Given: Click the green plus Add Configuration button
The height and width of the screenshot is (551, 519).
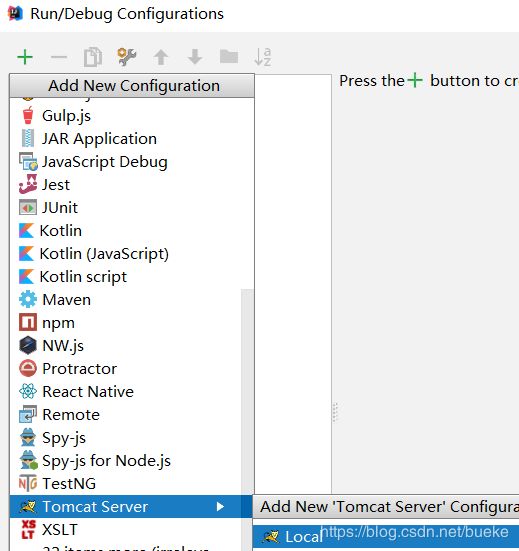Looking at the screenshot, I should [x=25, y=57].
